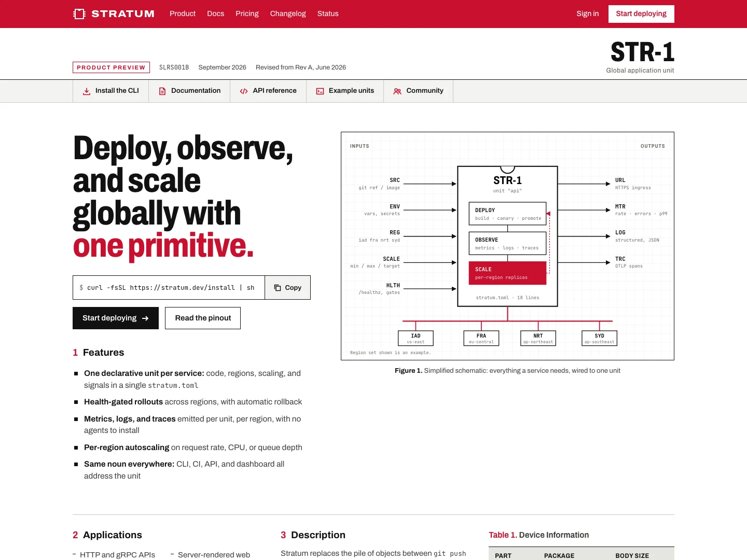Click the 'Features' section heading
The image size is (747, 560).
click(103, 353)
